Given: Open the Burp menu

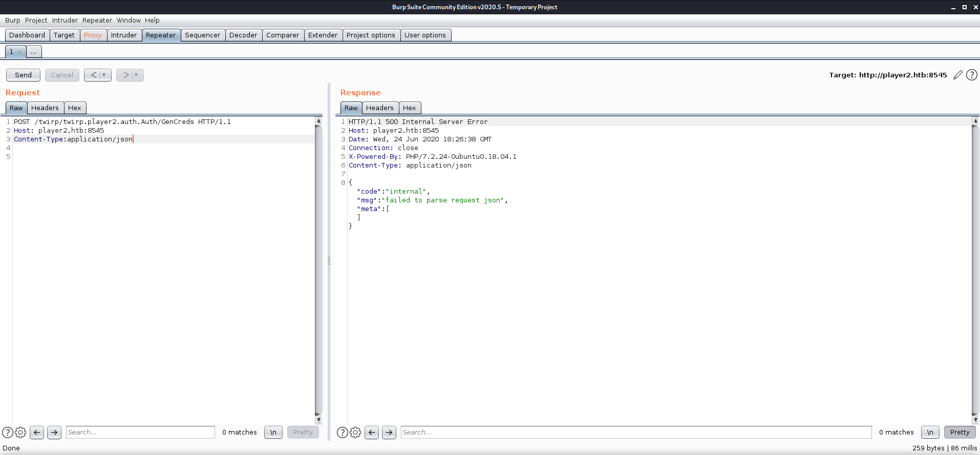Looking at the screenshot, I should click(x=13, y=20).
